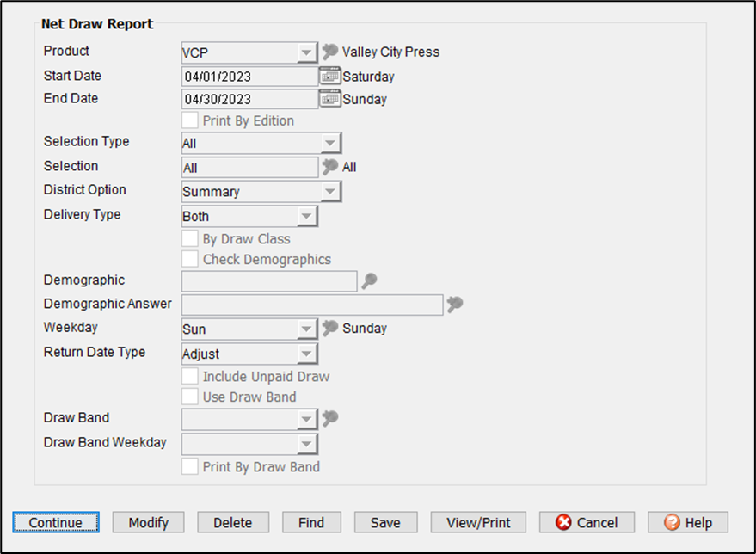Click the lookup icon beside Selection field
Viewport: 756px width, 554px height.
329,167
